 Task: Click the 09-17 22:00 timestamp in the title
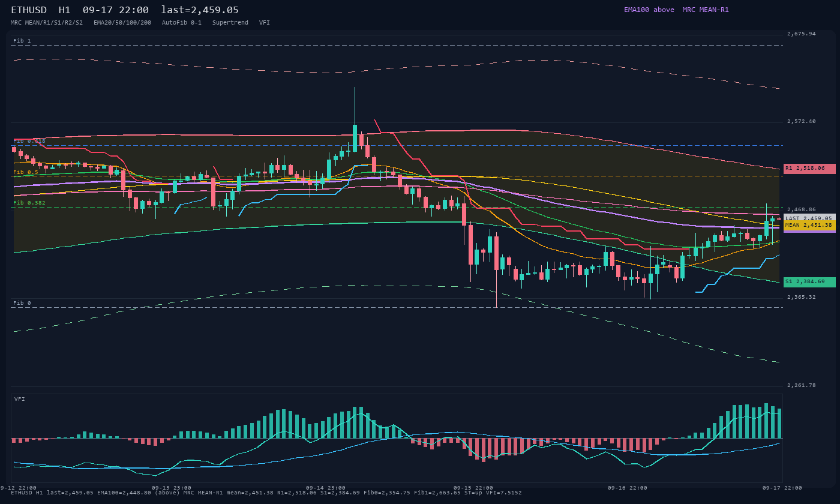tap(116, 10)
